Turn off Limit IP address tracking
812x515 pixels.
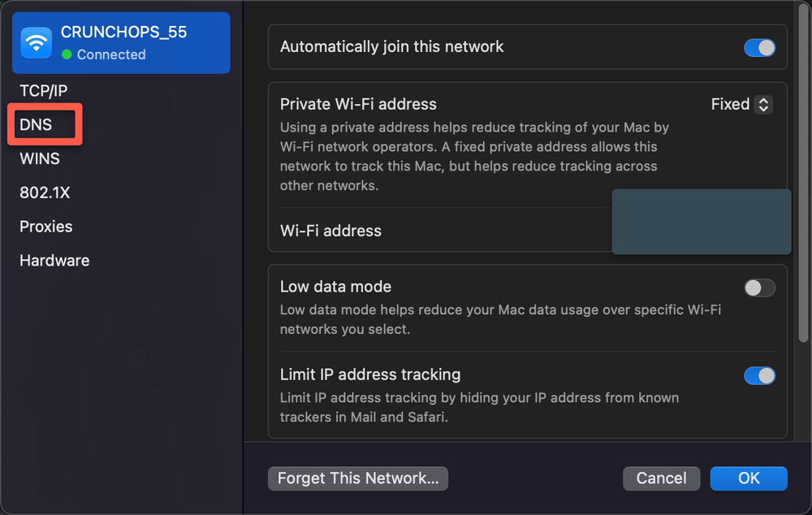760,375
